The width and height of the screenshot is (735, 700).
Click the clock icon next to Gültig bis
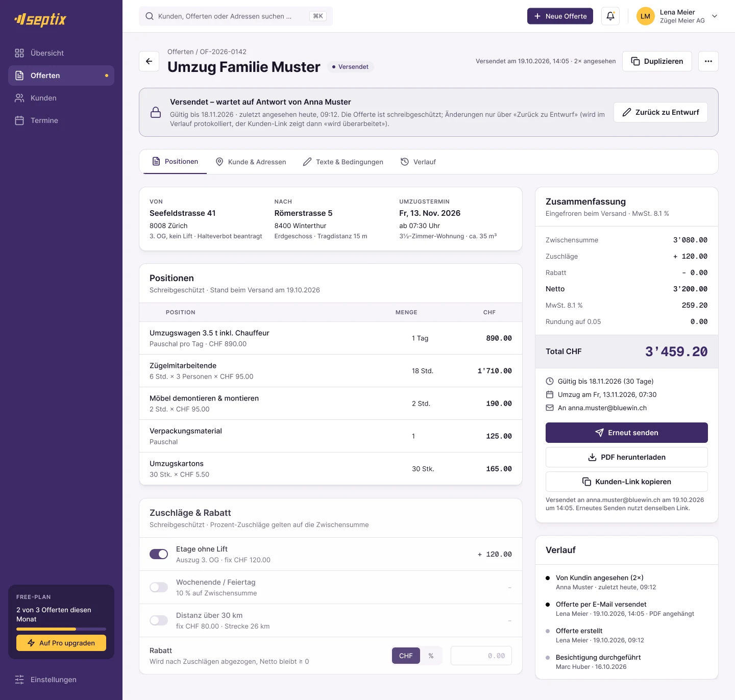pos(550,381)
